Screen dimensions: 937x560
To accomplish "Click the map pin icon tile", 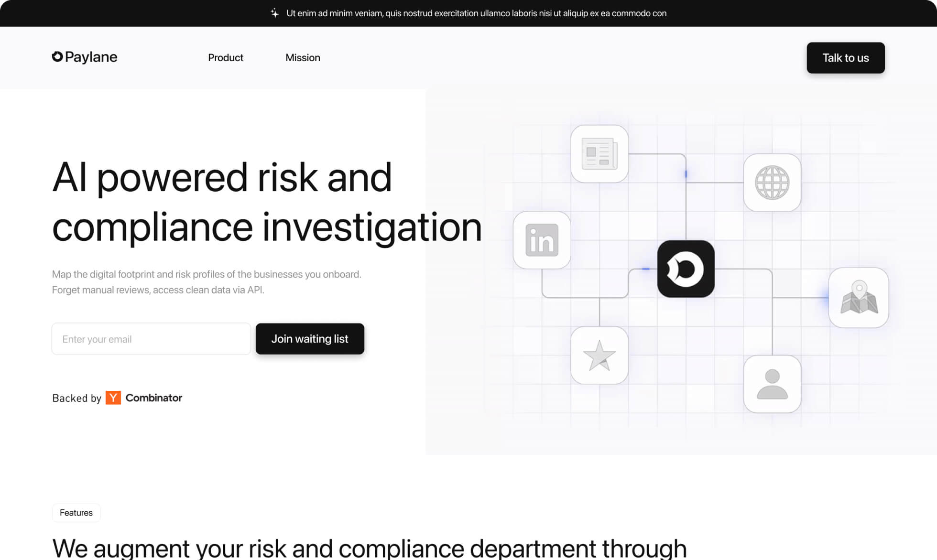I will (859, 297).
